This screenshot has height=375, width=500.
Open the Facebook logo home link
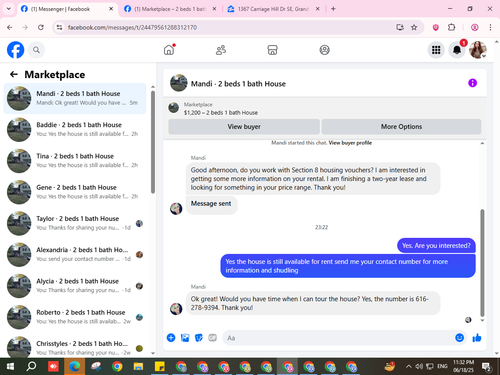click(15, 50)
